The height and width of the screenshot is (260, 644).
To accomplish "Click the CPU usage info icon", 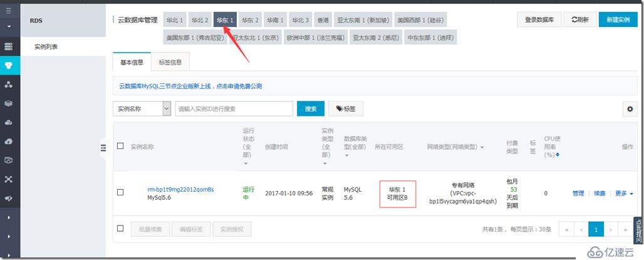I will tap(557, 155).
